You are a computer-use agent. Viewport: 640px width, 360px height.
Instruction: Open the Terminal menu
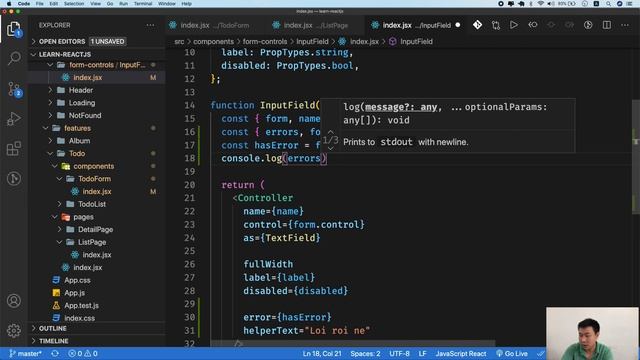point(143,4)
